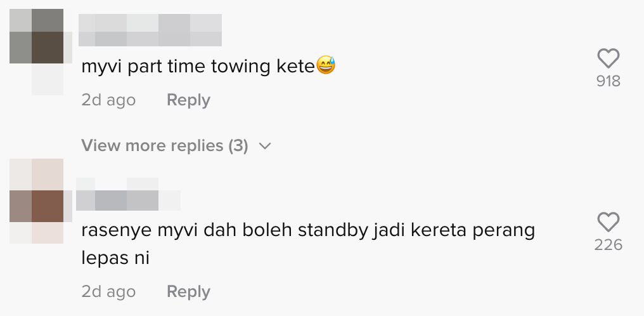Select the first comment's 2d ago timestamp

tap(108, 100)
